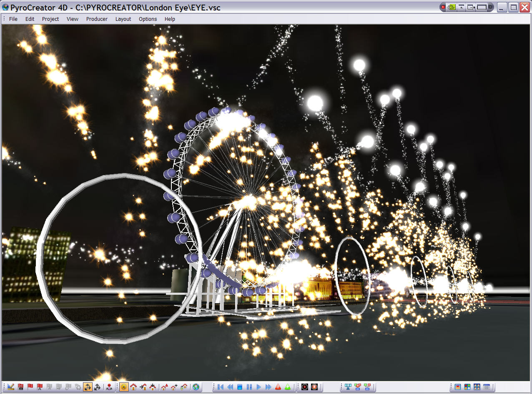Screen dimensions: 532x394
Task: Stop the simulation playback
Action: 239,387
